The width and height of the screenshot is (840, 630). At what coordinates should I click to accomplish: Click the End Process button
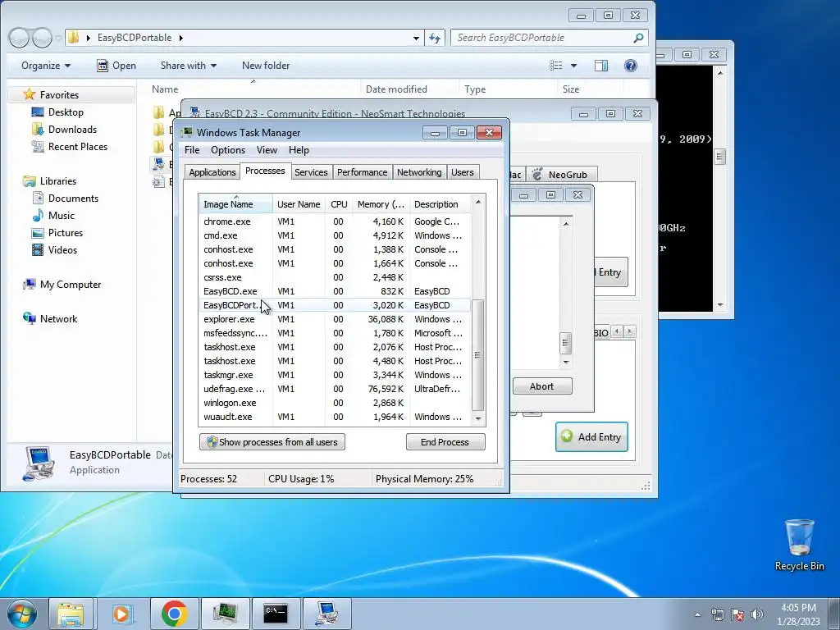coord(445,442)
